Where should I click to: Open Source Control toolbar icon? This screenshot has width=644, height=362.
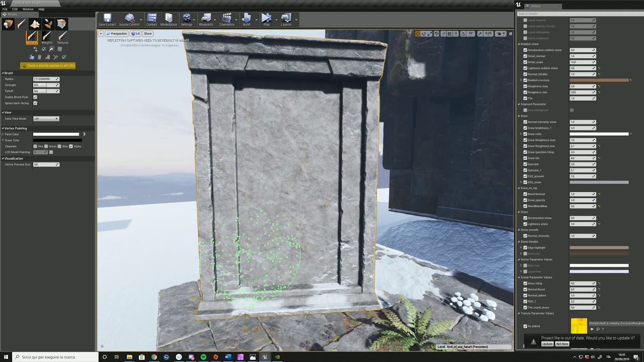pos(129,20)
